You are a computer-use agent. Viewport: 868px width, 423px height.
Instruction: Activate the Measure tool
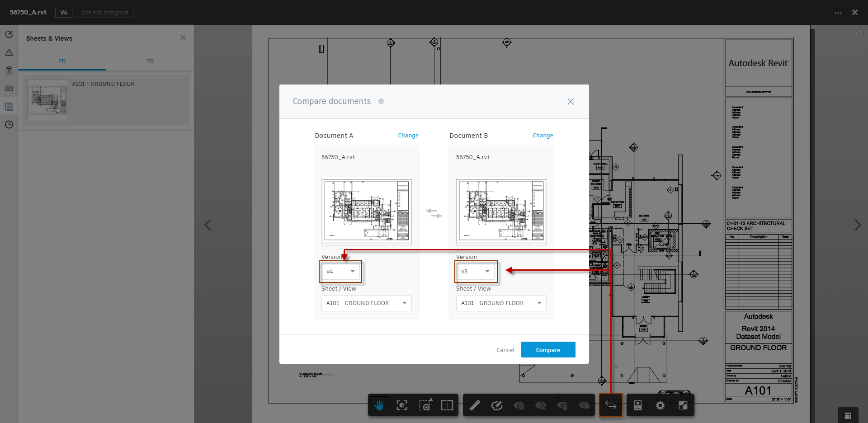[474, 405]
